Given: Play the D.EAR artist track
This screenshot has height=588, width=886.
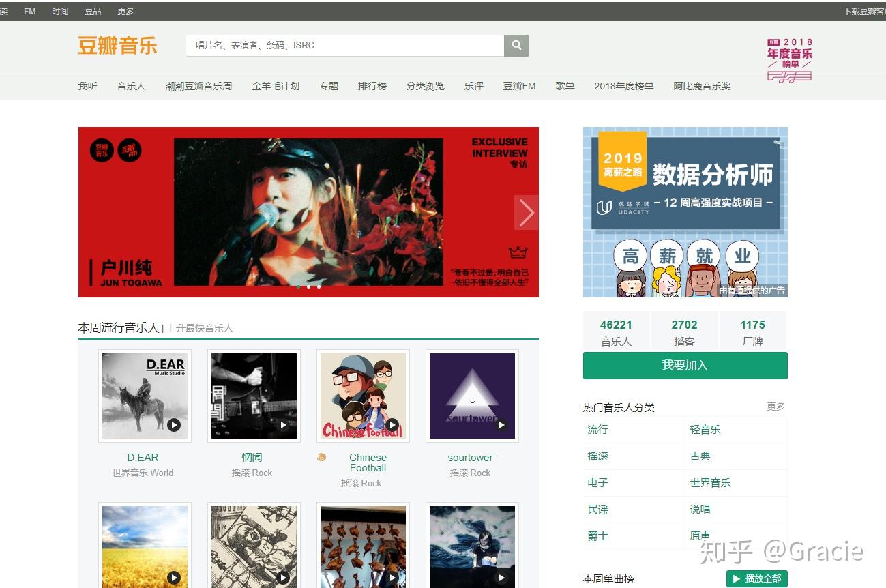Looking at the screenshot, I should [174, 425].
